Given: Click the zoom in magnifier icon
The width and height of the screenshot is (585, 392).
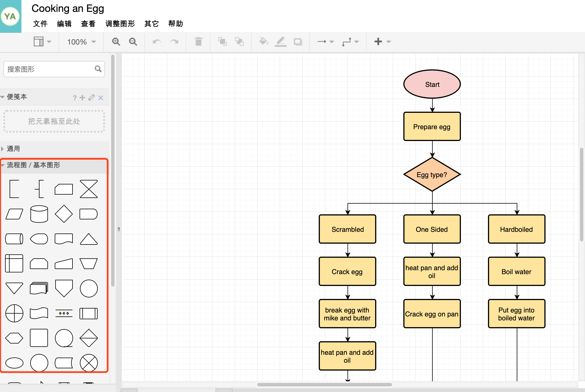Looking at the screenshot, I should click(116, 42).
